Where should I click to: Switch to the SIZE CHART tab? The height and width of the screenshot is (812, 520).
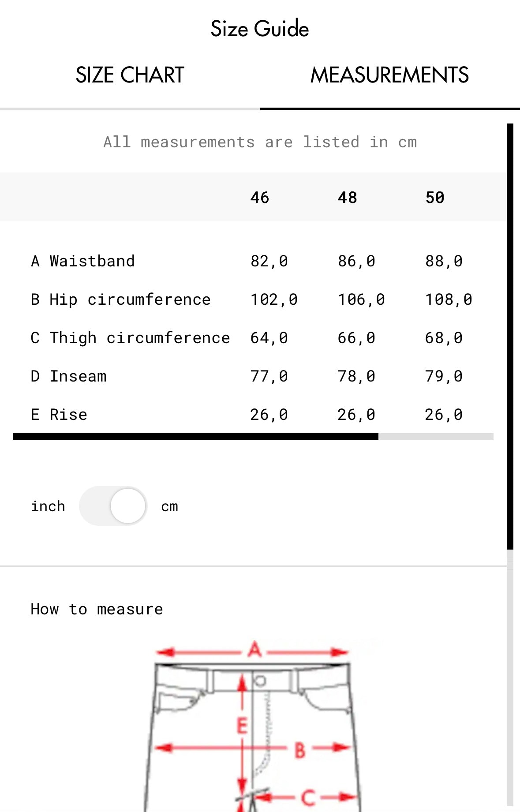130,75
